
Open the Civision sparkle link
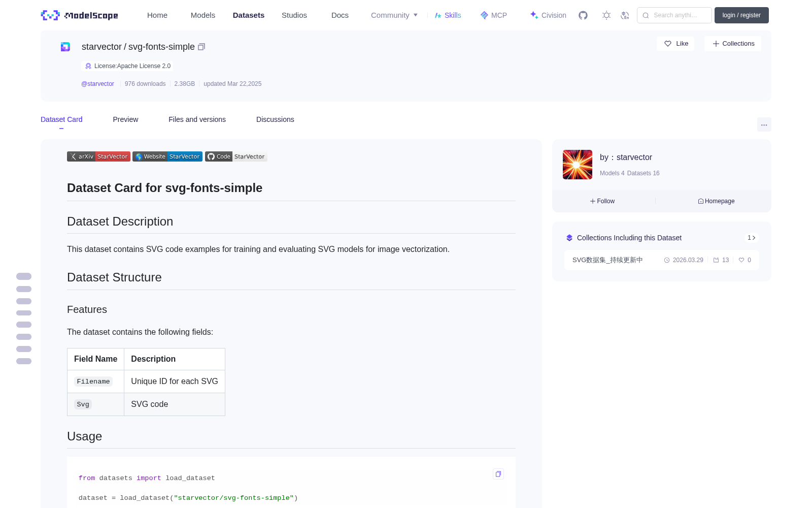coord(548,15)
